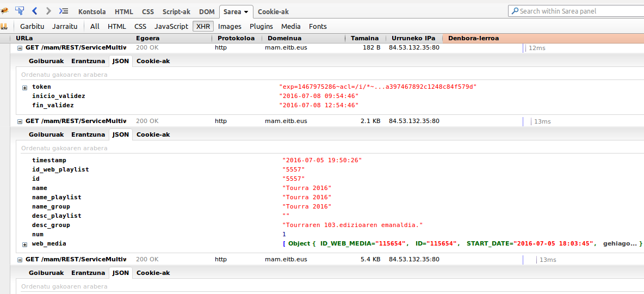
Task: Click the Garbitu button
Action: tap(32, 26)
